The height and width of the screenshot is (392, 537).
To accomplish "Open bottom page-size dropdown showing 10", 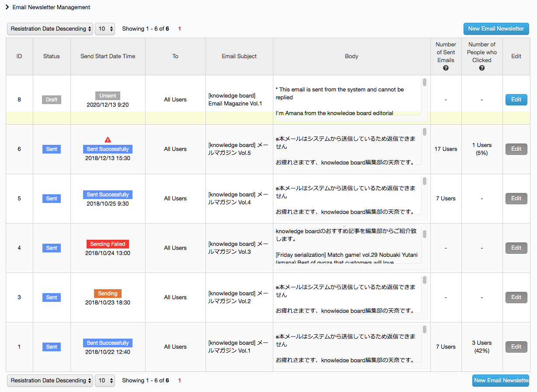I will pyautogui.click(x=105, y=381).
